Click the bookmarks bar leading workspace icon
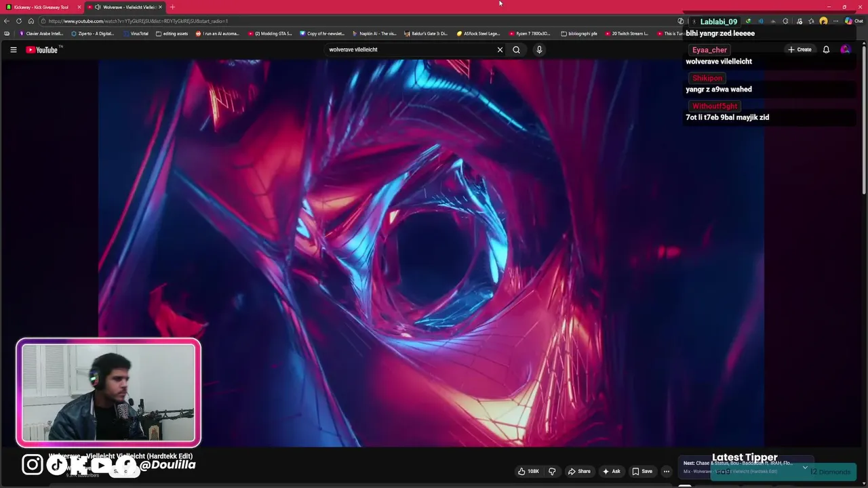 pos(7,33)
